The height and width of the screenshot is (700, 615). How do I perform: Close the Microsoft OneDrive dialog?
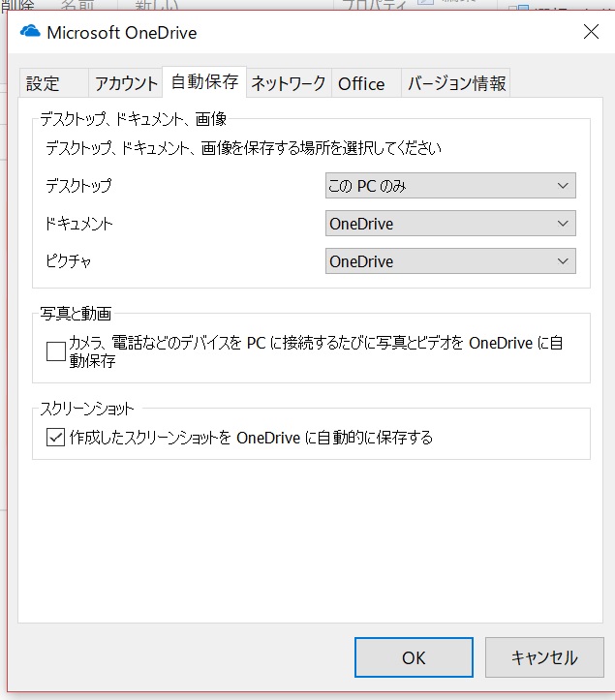591,32
